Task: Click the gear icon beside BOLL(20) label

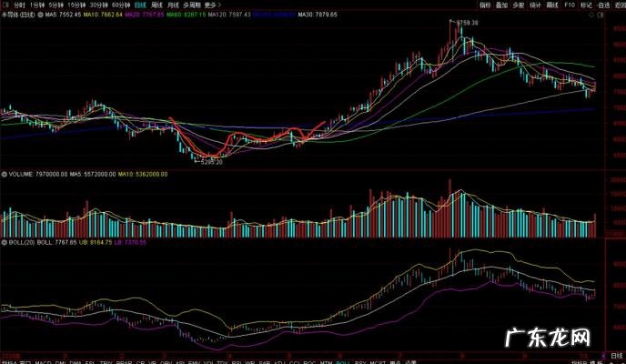Action: 5,243
